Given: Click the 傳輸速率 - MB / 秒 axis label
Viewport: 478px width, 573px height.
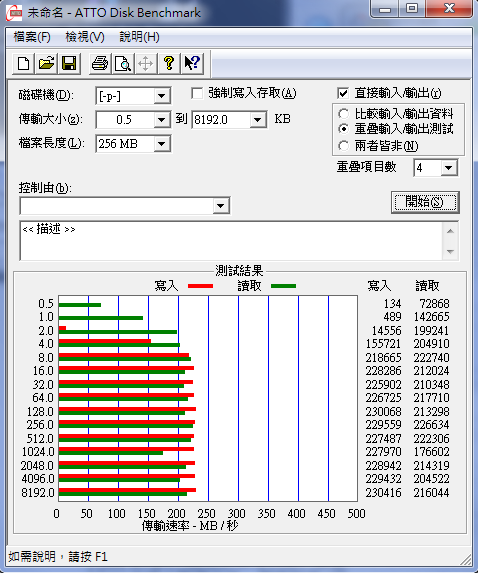Looking at the screenshot, I should point(190,526).
